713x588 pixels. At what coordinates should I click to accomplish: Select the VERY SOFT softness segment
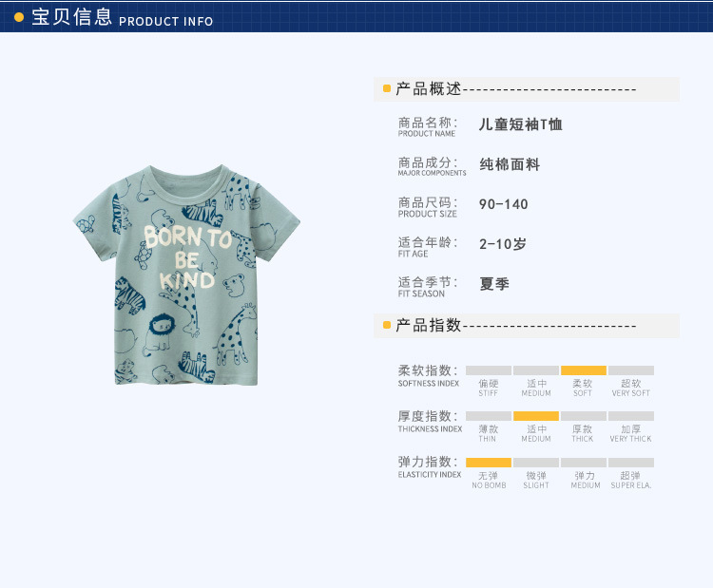631,370
